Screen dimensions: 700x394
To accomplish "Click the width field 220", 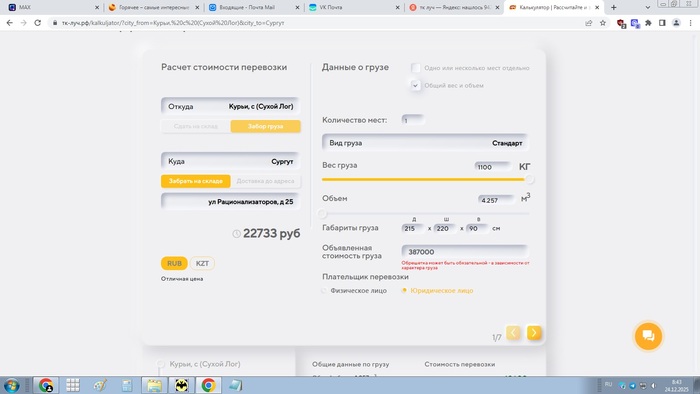I will point(445,228).
